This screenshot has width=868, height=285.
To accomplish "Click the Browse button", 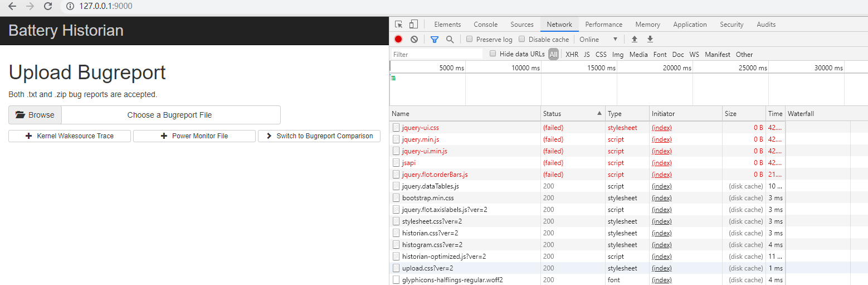I will click(35, 115).
